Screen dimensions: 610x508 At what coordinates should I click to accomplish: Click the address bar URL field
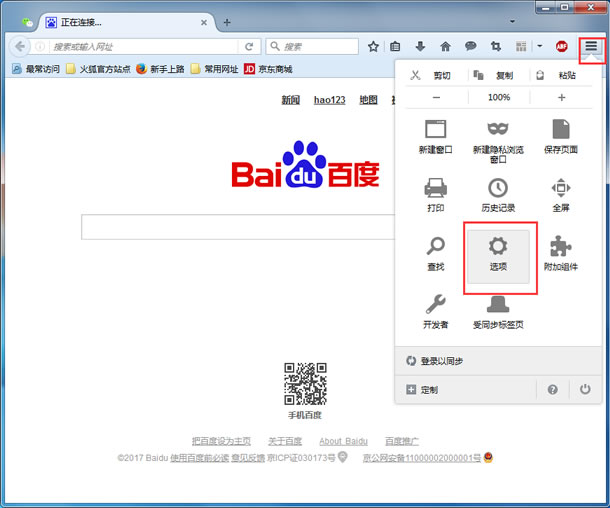[x=144, y=47]
